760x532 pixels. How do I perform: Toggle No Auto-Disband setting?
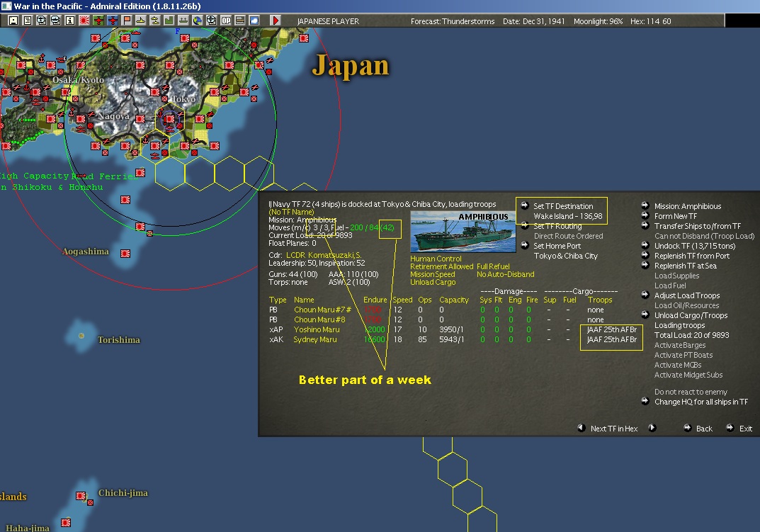click(x=506, y=274)
